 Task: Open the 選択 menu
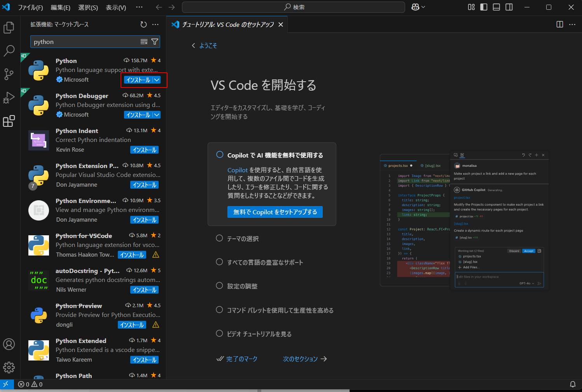pyautogui.click(x=88, y=7)
